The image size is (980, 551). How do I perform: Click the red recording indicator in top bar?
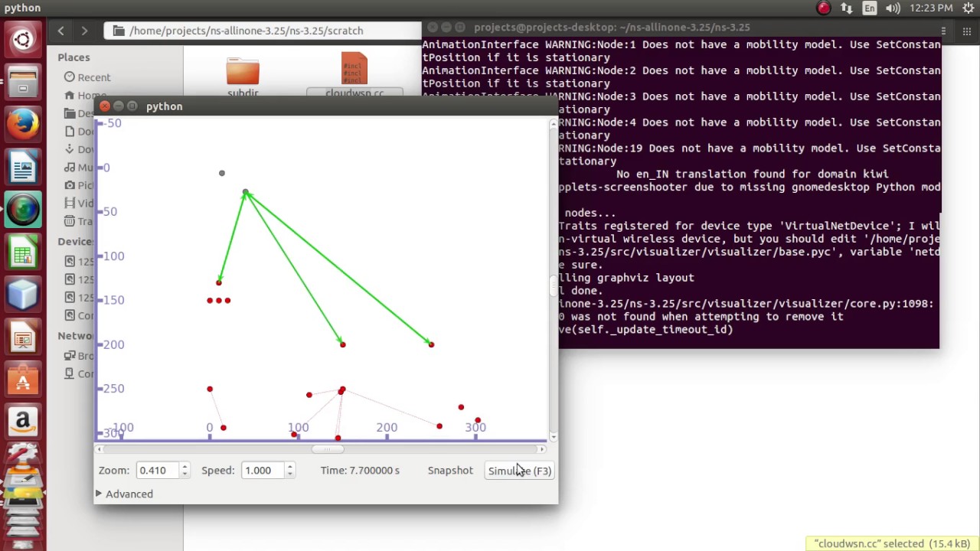click(x=824, y=8)
